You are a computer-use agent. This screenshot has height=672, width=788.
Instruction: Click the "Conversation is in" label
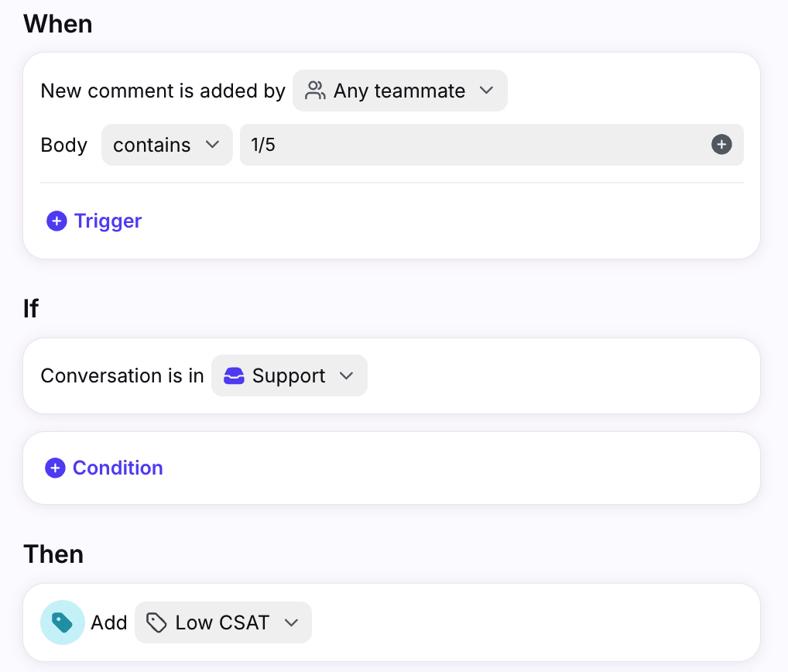point(122,376)
